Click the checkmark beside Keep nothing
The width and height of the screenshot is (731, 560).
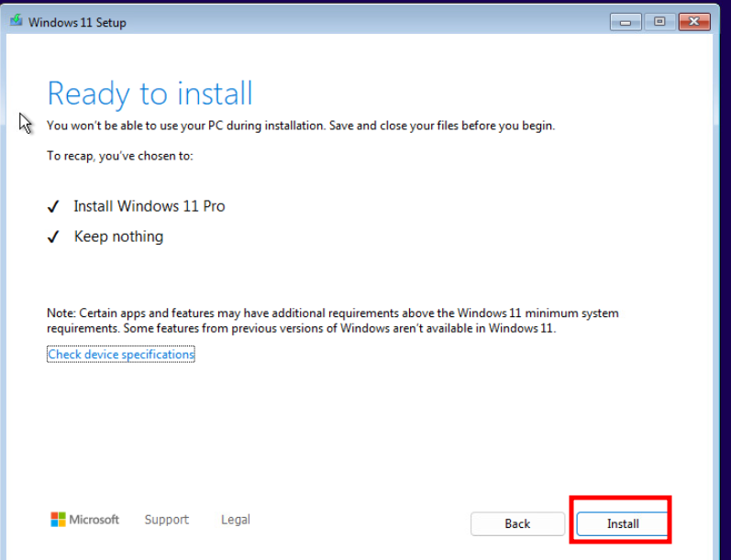pyautogui.click(x=53, y=236)
